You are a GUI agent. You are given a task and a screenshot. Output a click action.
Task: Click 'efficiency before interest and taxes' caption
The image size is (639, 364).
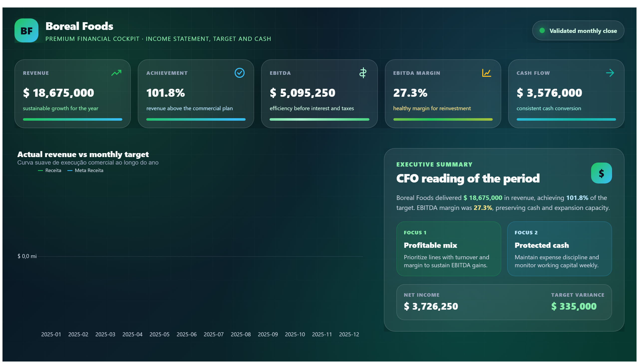(x=312, y=108)
